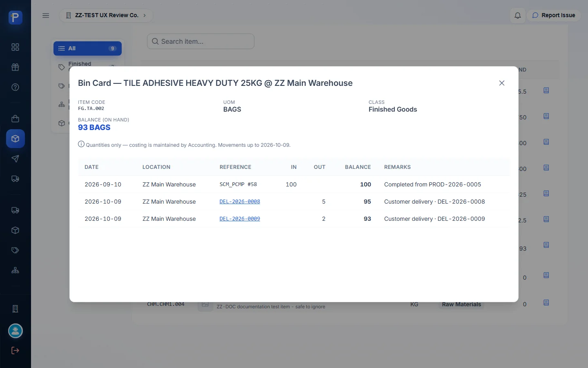Viewport: 588px width, 368px height.
Task: Click 'Completed from PROD-2026-0005' remark
Action: [x=432, y=184]
